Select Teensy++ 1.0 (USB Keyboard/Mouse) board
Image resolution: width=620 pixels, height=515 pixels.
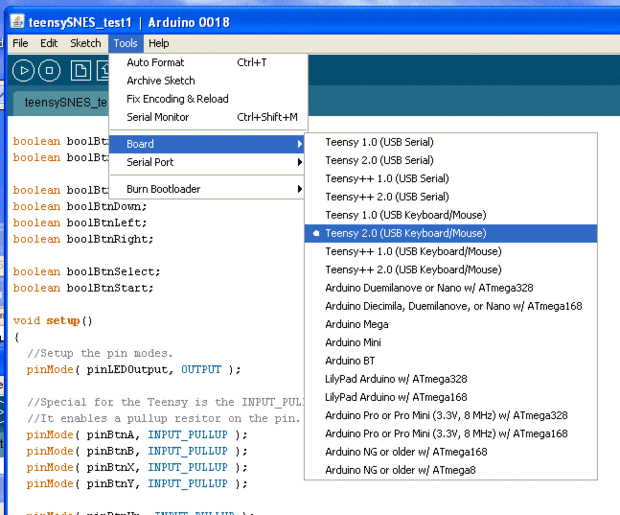pyautogui.click(x=451, y=251)
